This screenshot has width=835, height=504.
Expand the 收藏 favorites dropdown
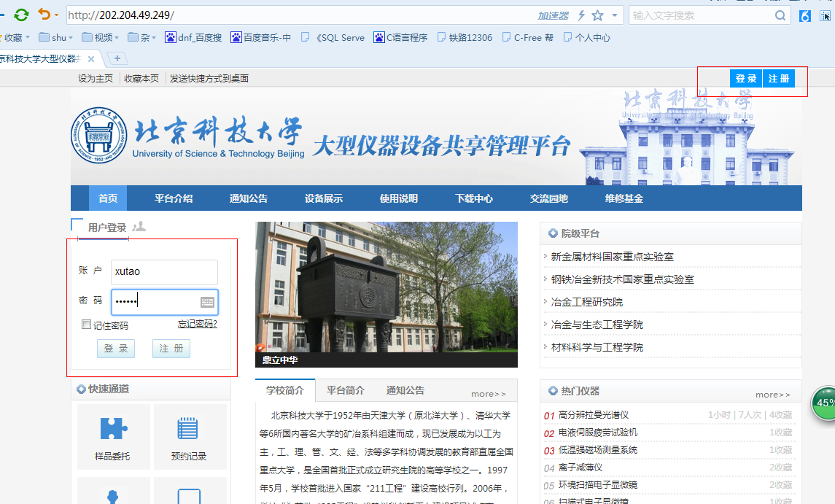(15, 37)
